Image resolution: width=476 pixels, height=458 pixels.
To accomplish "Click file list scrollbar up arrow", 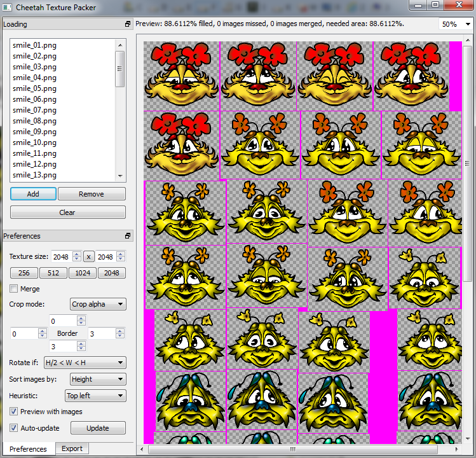I will tap(120, 45).
